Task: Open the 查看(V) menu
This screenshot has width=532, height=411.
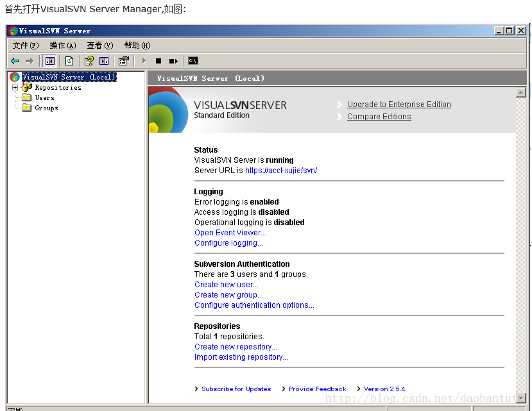Action: click(99, 46)
